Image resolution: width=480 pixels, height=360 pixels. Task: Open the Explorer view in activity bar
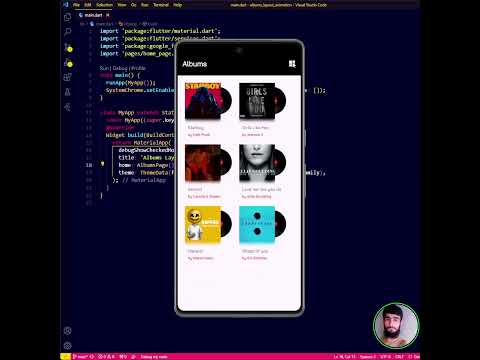67,17
